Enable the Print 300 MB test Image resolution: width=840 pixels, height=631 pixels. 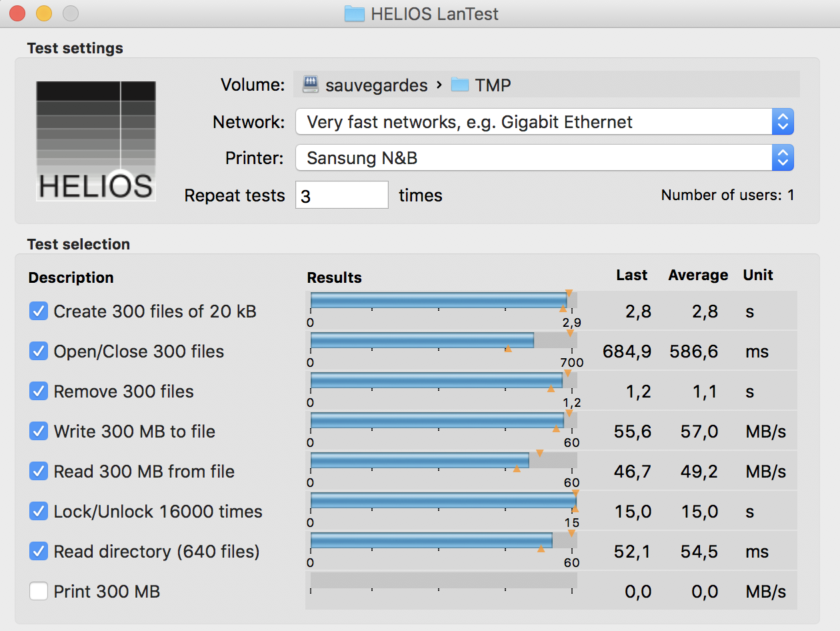(x=39, y=591)
